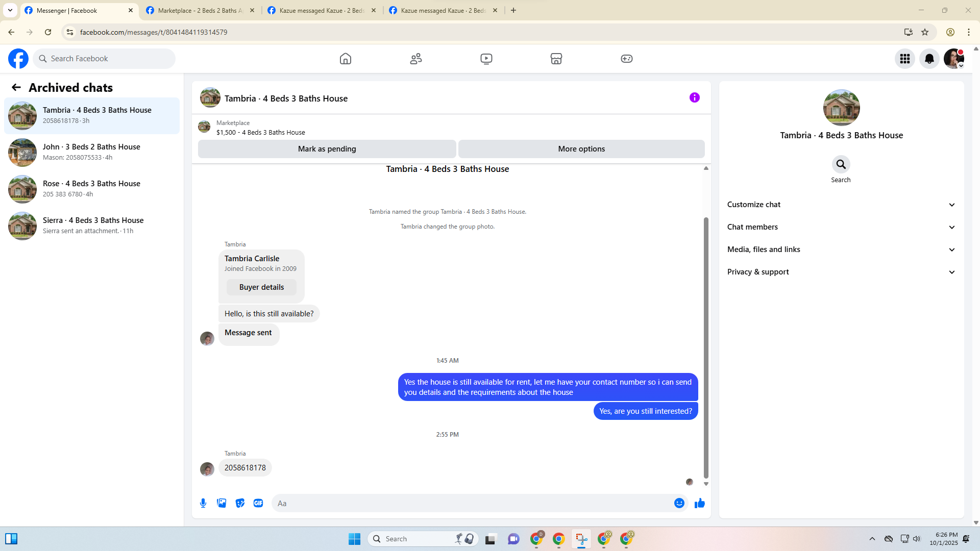Bookmark this page with the star icon
This screenshot has width=980, height=551.
[x=925, y=32]
